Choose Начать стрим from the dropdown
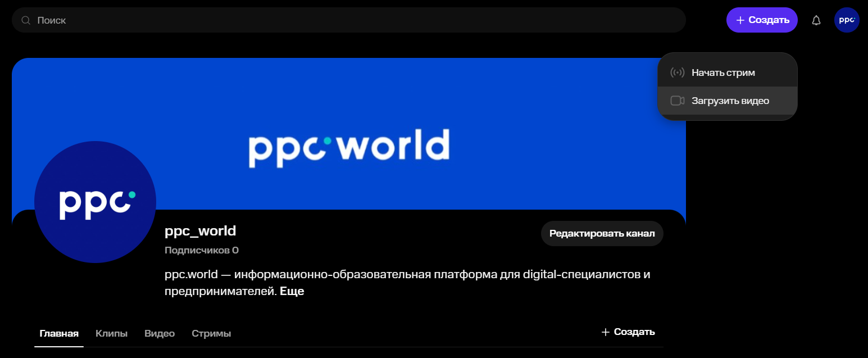Image resolution: width=868 pixels, height=358 pixels. click(728, 72)
